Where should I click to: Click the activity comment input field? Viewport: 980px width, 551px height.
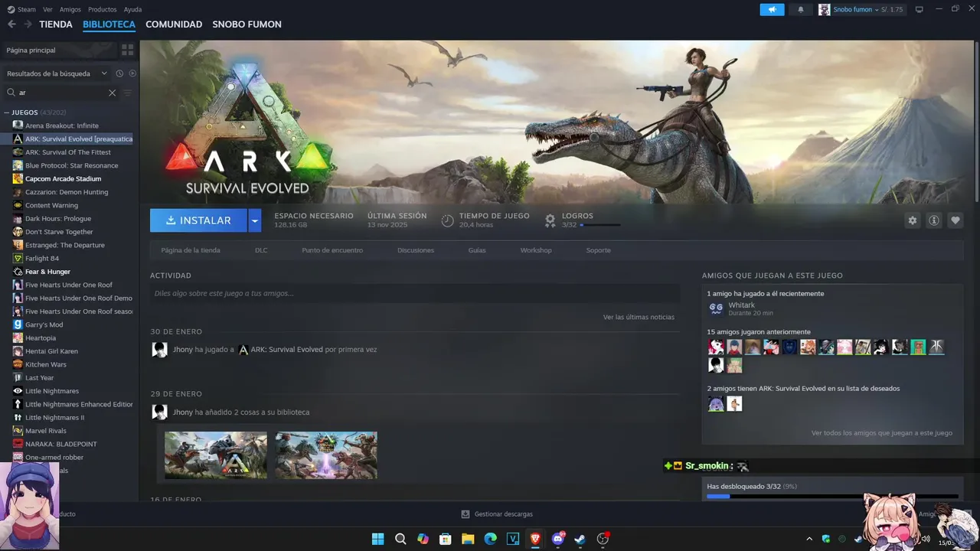pyautogui.click(x=415, y=293)
